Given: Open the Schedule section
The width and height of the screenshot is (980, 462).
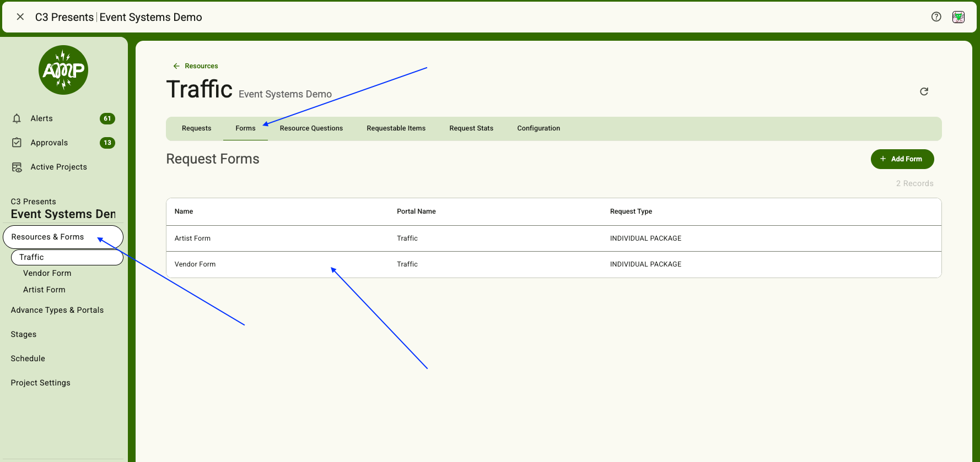Looking at the screenshot, I should pyautogui.click(x=28, y=358).
